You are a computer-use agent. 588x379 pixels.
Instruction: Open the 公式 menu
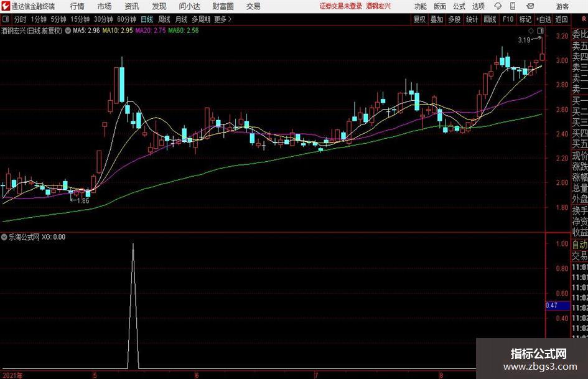(x=459, y=6)
